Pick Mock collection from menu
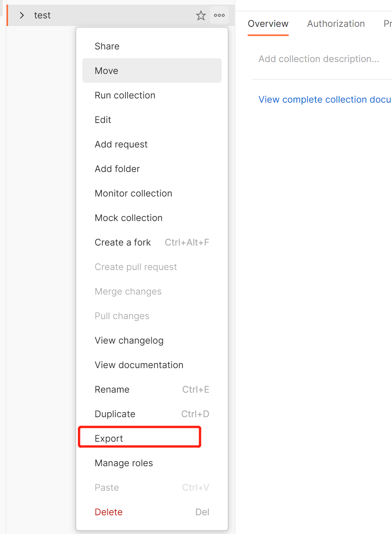 coord(129,218)
